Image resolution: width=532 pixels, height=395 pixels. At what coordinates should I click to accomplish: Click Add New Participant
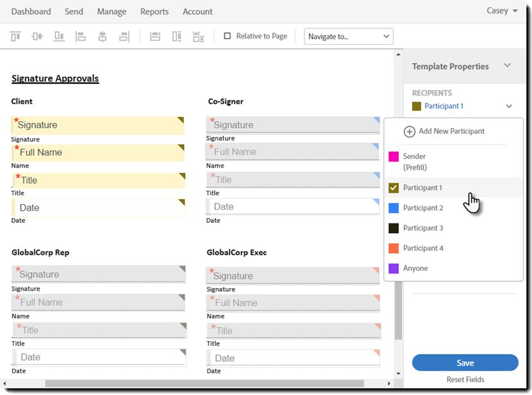pos(451,131)
